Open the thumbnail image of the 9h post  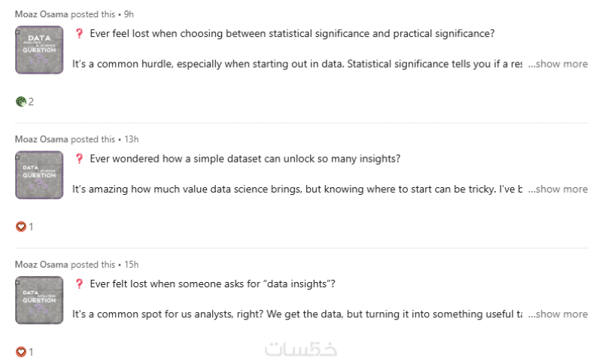coord(39,50)
